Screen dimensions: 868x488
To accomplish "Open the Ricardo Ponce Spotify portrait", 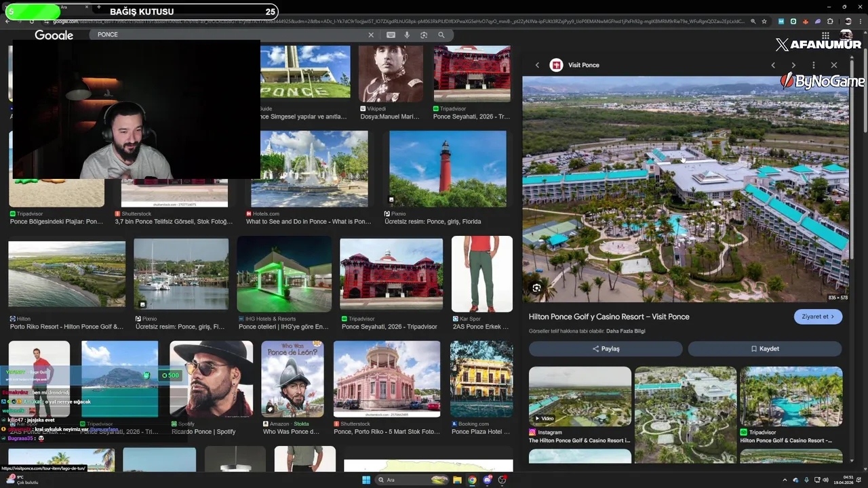I will tap(211, 379).
